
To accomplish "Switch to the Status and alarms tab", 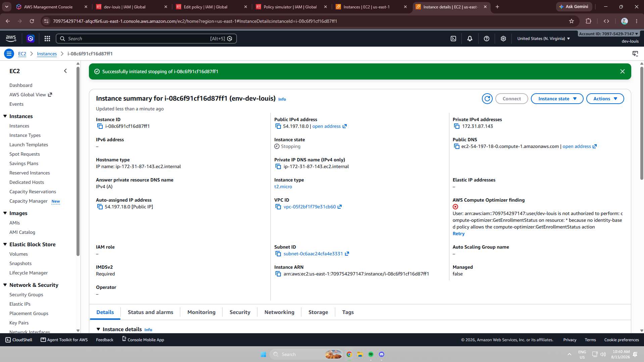I will [x=150, y=312].
